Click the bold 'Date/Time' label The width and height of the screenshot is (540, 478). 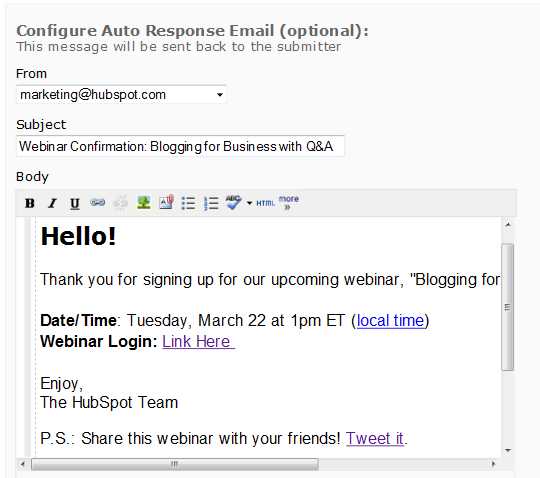(x=79, y=321)
